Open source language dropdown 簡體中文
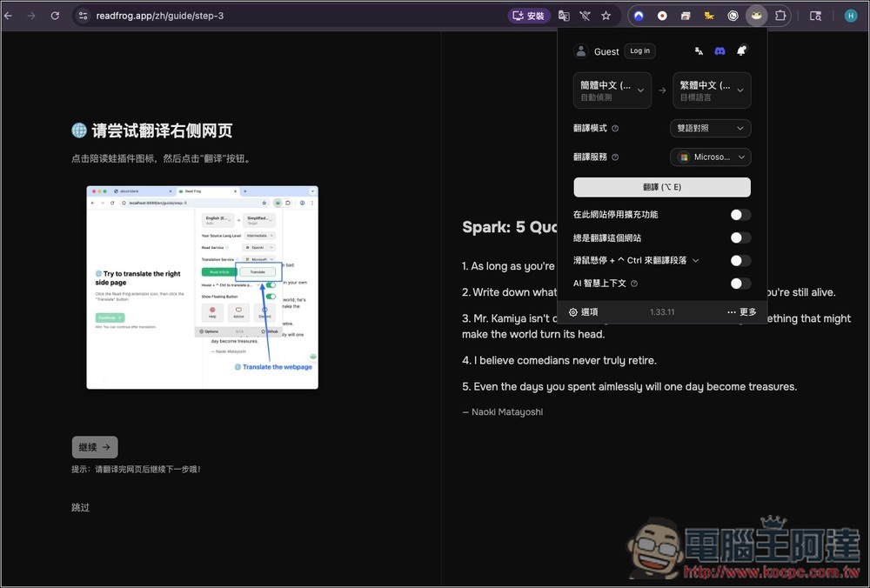The image size is (870, 588). pyautogui.click(x=612, y=90)
